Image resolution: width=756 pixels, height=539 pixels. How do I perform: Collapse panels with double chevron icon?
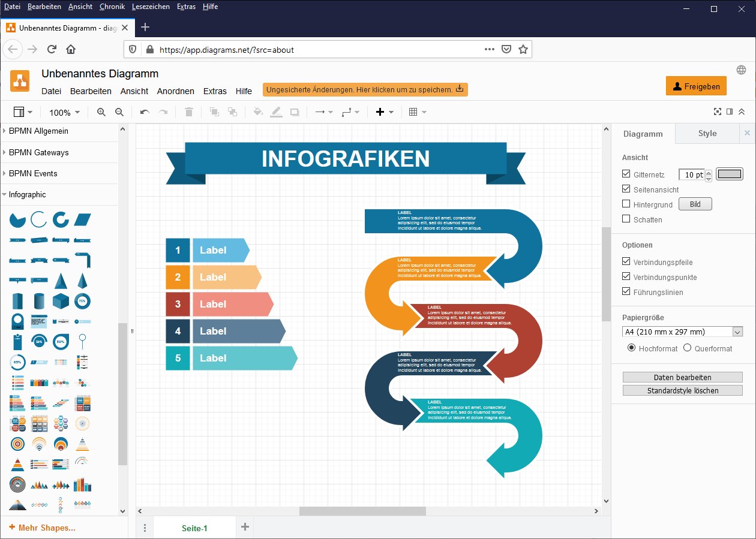tap(742, 112)
